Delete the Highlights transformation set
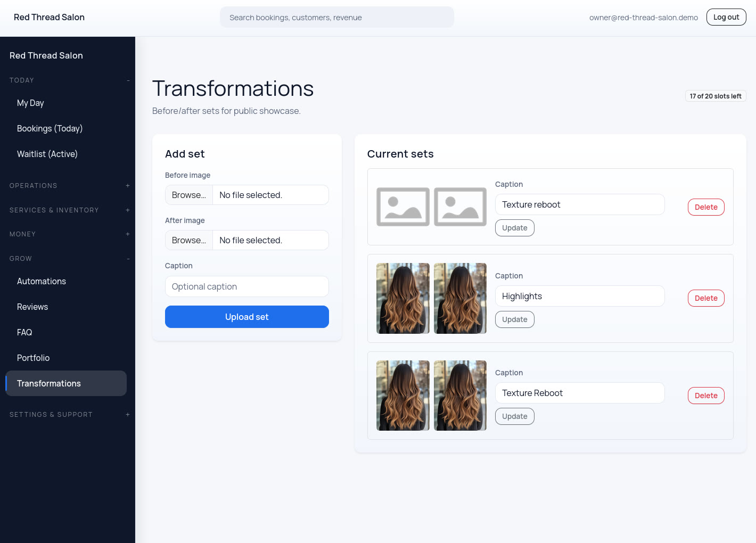 (x=705, y=298)
